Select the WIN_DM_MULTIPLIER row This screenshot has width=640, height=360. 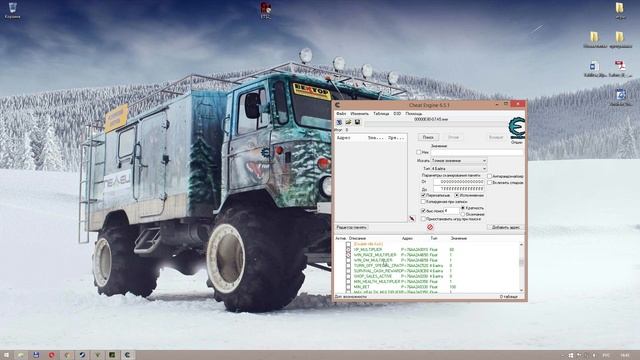[427, 260]
